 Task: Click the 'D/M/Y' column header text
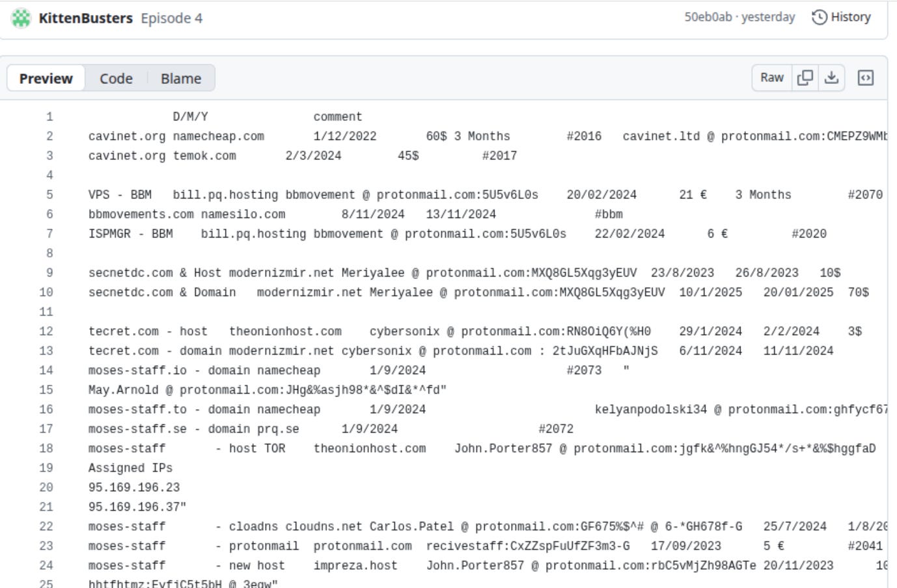tap(190, 117)
